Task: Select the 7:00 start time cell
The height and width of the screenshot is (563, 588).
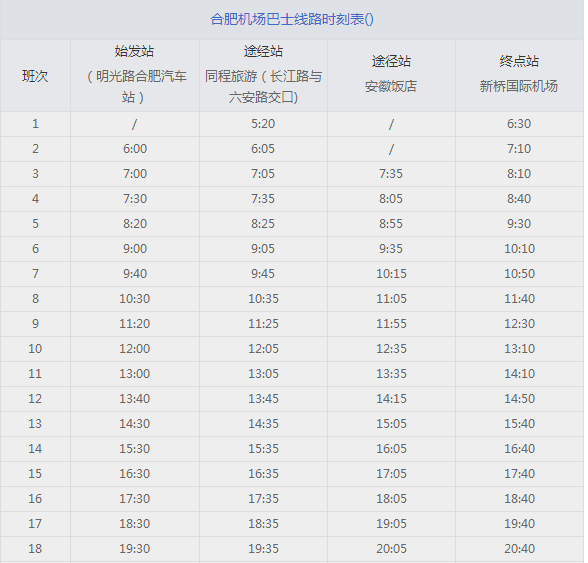Action: [135, 174]
